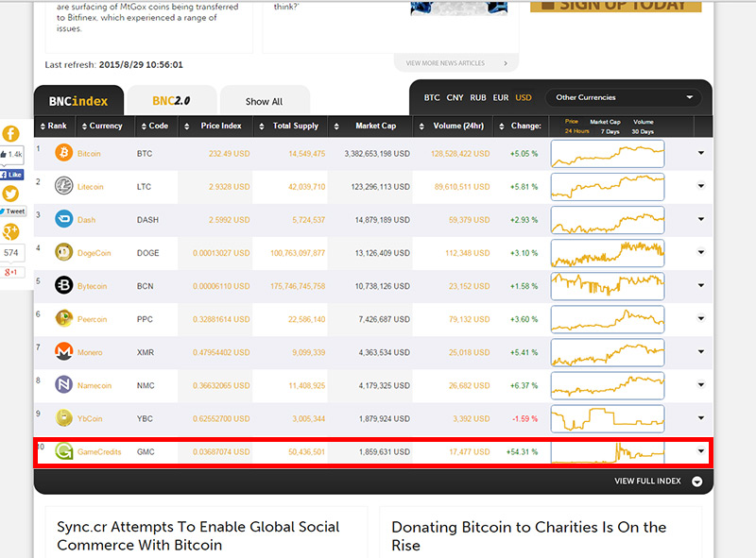Switch to the Show All tab
Image resolution: width=756 pixels, height=558 pixels.
tap(265, 101)
